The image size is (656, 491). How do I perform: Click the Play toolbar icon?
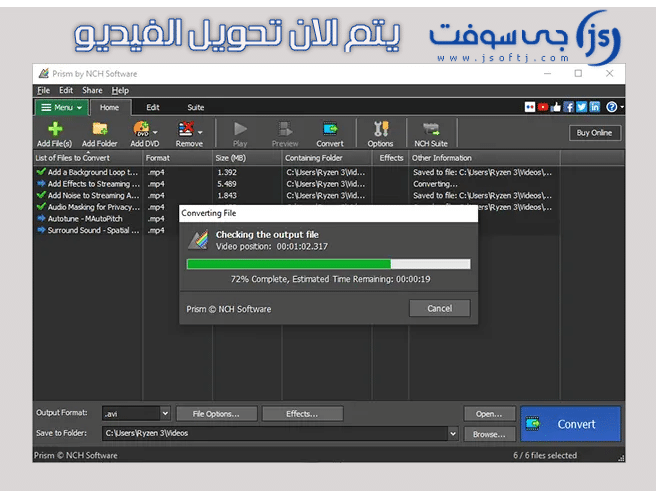(x=240, y=129)
